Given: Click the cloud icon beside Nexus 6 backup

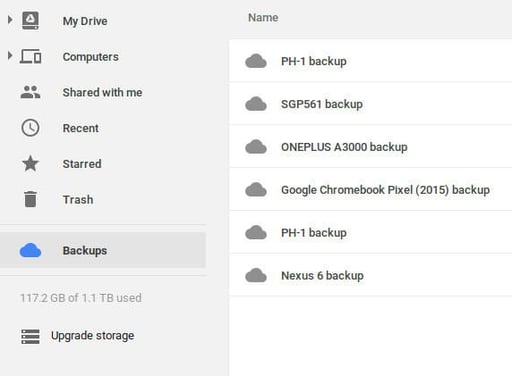Looking at the screenshot, I should [x=256, y=275].
